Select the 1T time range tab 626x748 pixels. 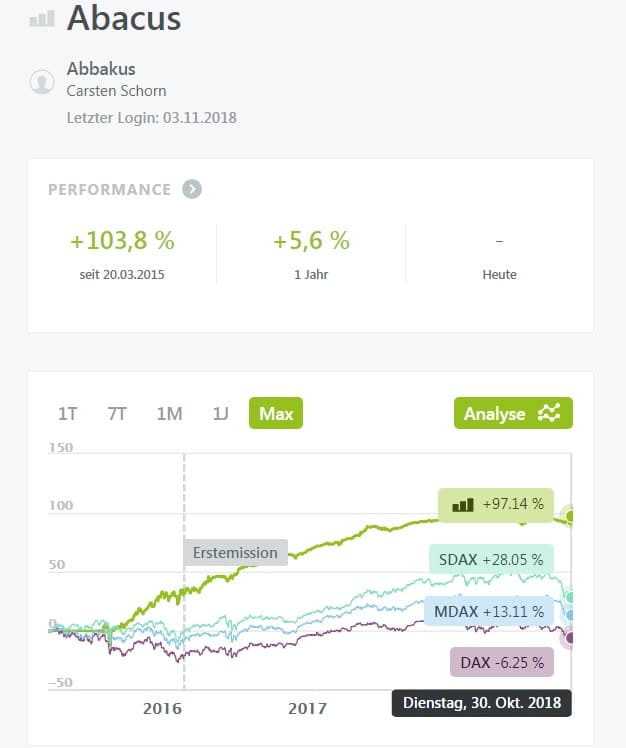pyautogui.click(x=68, y=413)
